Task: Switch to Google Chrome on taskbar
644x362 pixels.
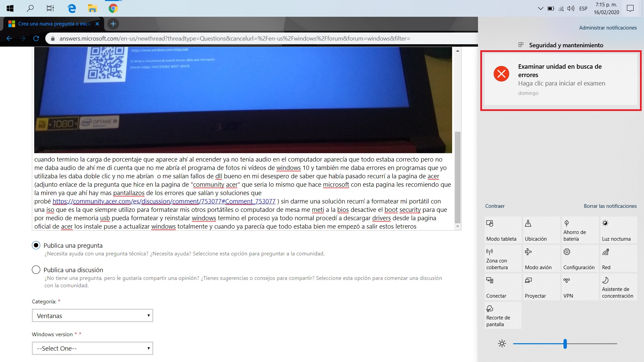Action: tap(113, 8)
